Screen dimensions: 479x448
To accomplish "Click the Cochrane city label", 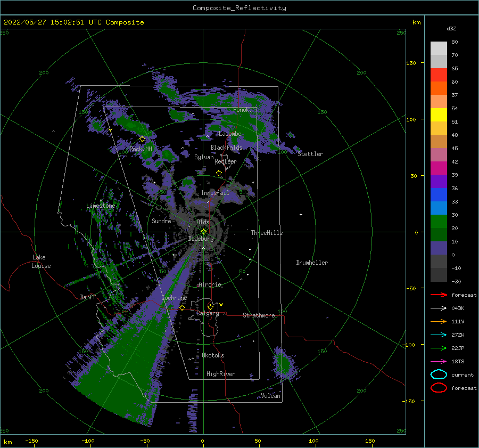I will [x=174, y=298].
